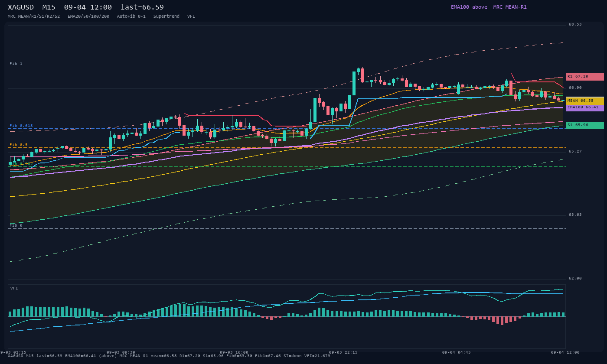This screenshot has height=364, width=607.
Task: Click the EMA100 66.41 price tag
Action: click(x=585, y=107)
